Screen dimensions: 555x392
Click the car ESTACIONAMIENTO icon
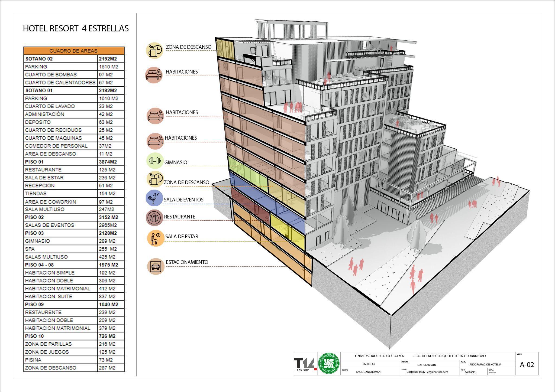[156, 266]
